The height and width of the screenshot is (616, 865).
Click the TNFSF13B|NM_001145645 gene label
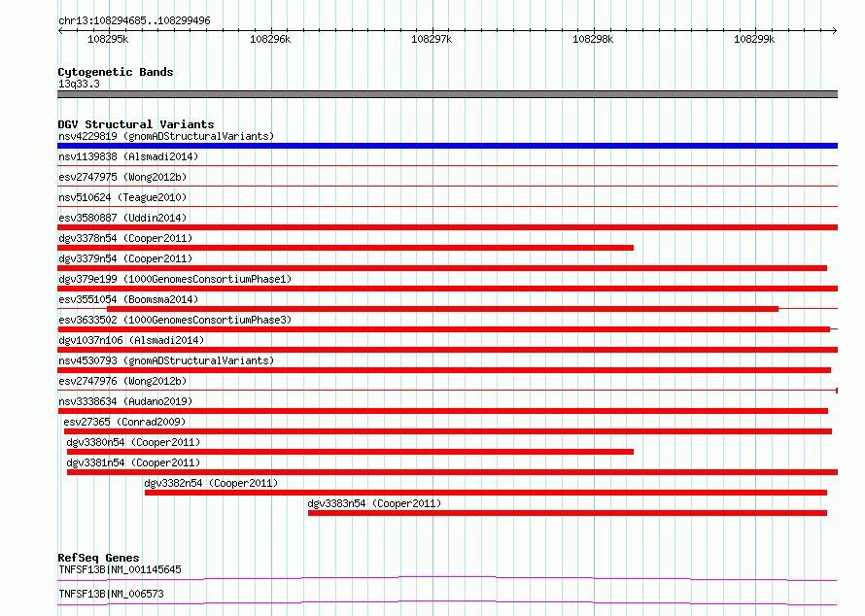tap(120, 569)
